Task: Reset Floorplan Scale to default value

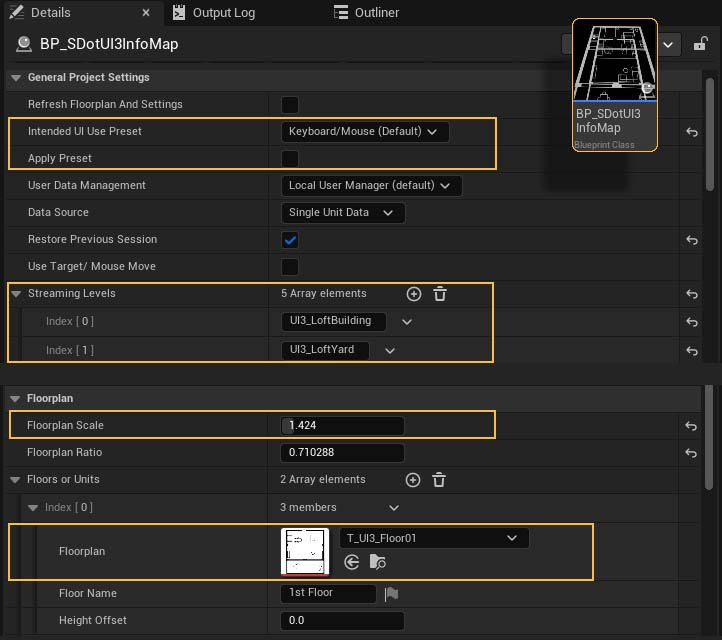Action: [691, 426]
